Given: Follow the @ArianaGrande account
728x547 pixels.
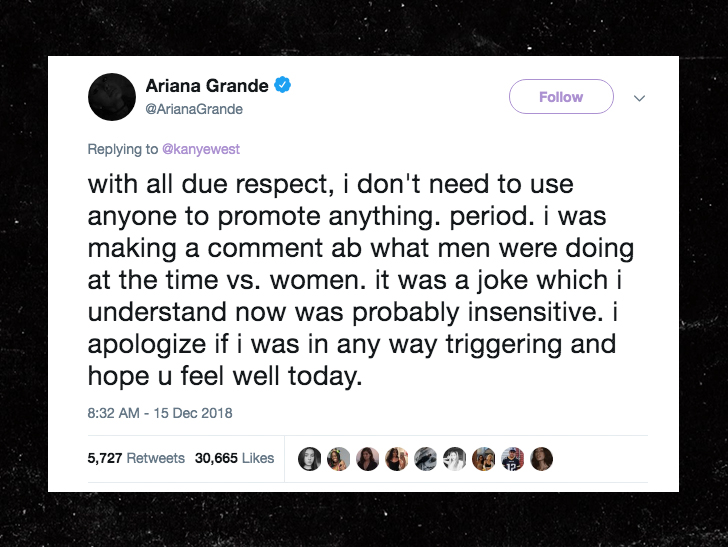Looking at the screenshot, I should coord(561,97).
